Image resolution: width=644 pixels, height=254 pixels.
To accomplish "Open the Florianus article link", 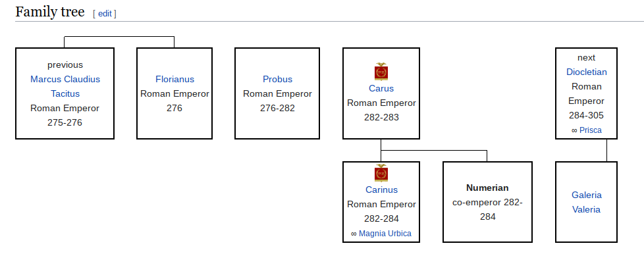I will [x=174, y=79].
